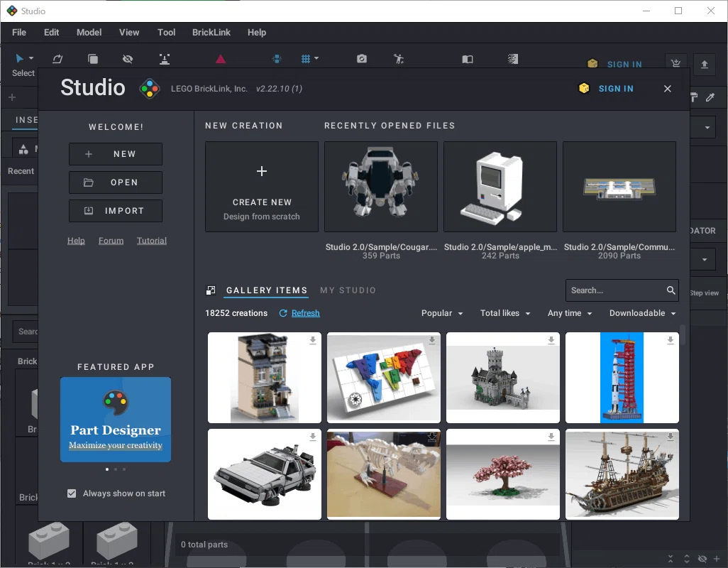Open the Downloadable filter dropdown
Viewport: 728px width, 568px height.
click(643, 313)
